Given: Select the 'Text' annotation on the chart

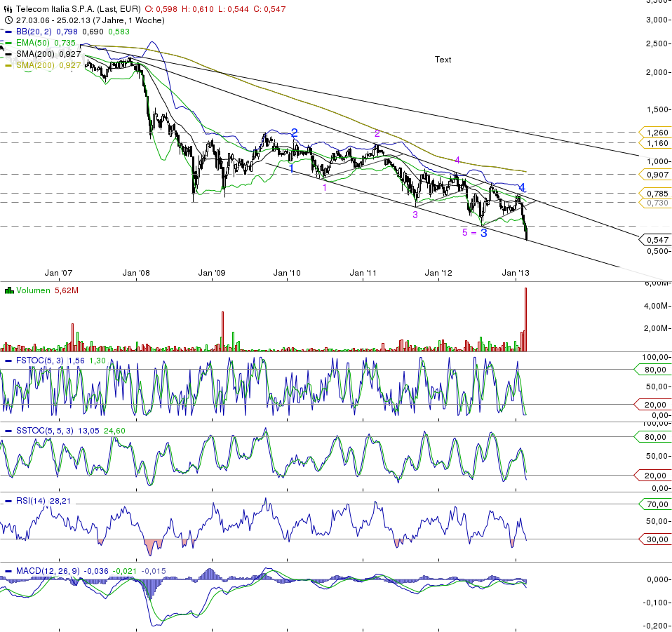Looking at the screenshot, I should click(x=443, y=60).
